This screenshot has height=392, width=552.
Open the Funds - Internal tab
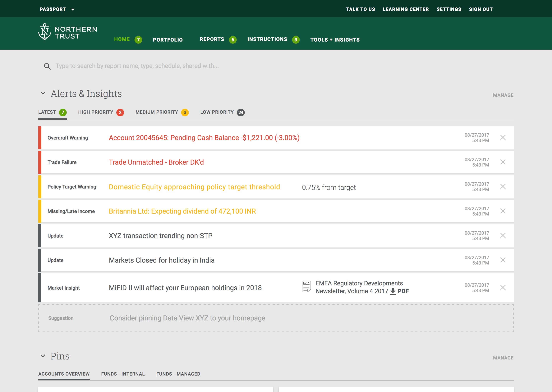pos(123,374)
